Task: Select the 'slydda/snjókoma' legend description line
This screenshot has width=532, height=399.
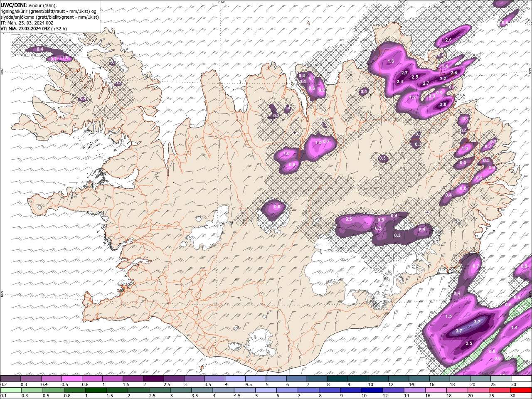Action: 49,17
